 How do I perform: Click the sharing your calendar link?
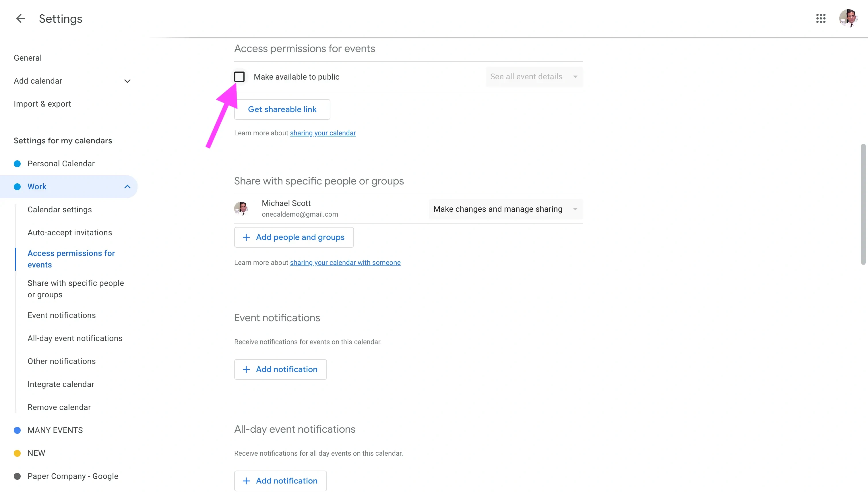(323, 132)
